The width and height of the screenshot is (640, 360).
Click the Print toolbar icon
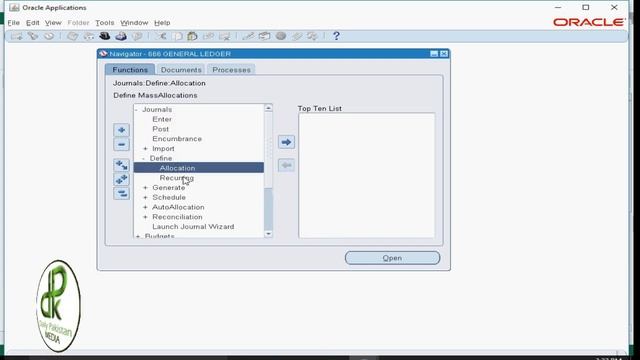pos(121,36)
